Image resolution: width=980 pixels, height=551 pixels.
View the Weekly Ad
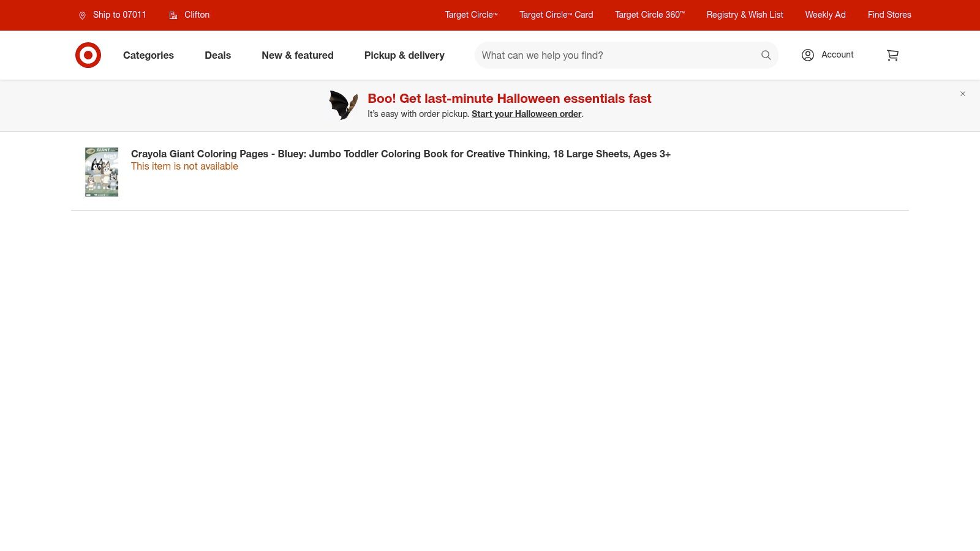pyautogui.click(x=825, y=15)
